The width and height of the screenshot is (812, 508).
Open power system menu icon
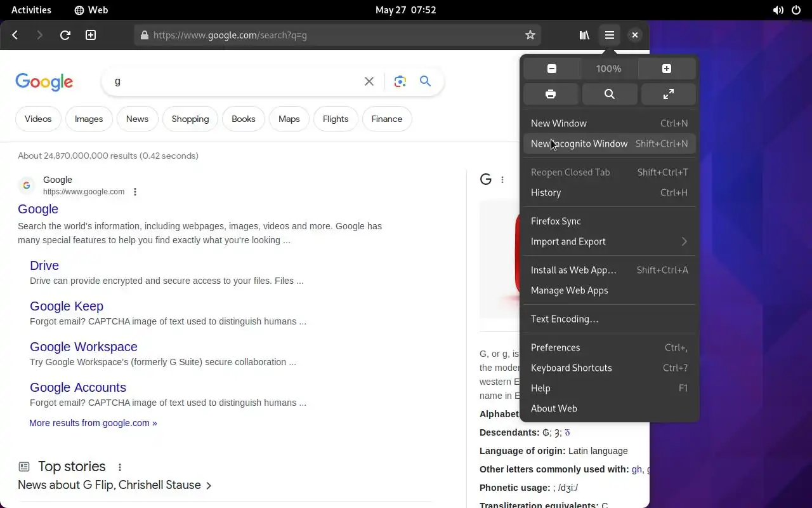[796, 10]
